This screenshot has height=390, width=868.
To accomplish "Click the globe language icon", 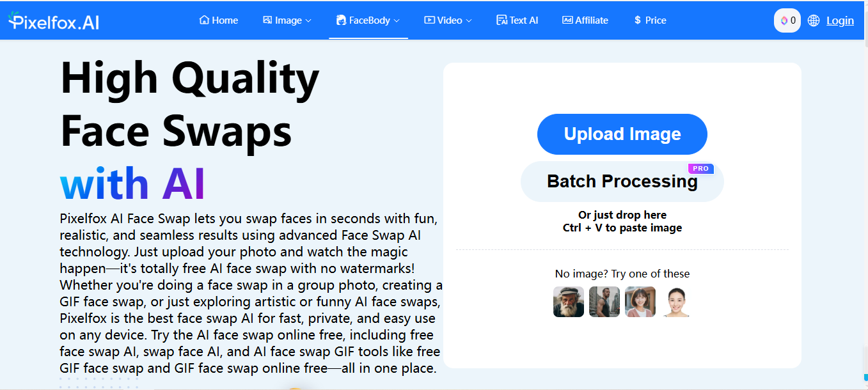I will coord(814,20).
